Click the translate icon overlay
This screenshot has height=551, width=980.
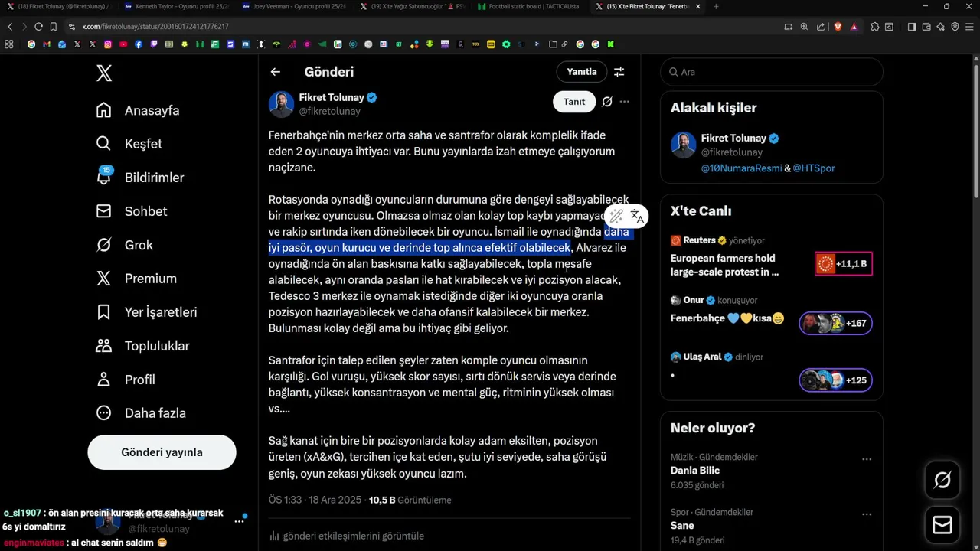tap(637, 217)
